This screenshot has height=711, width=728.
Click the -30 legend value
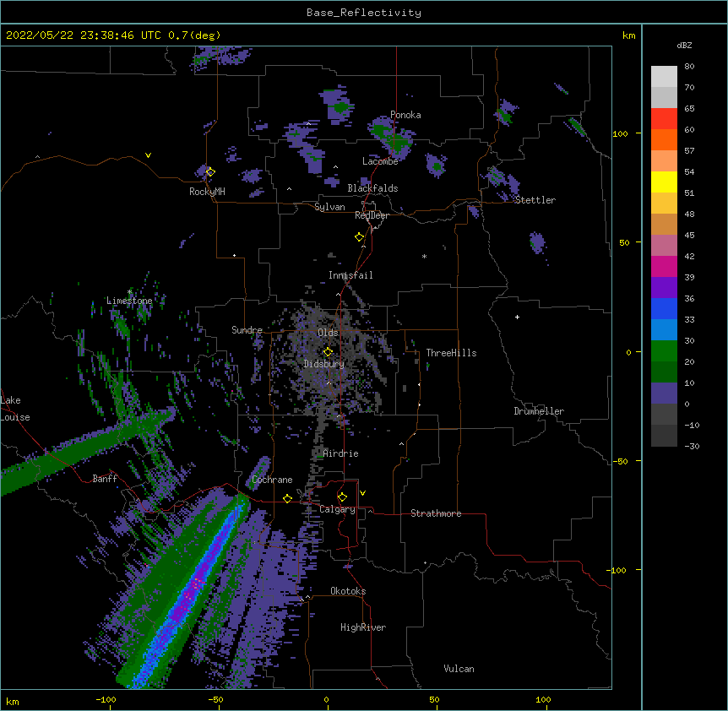click(x=692, y=446)
